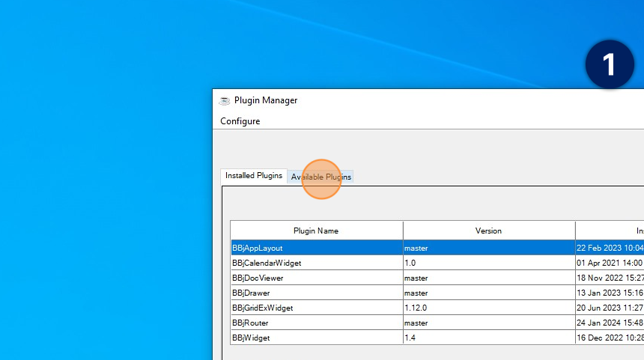Click the version 1.4 cell

[x=488, y=338]
